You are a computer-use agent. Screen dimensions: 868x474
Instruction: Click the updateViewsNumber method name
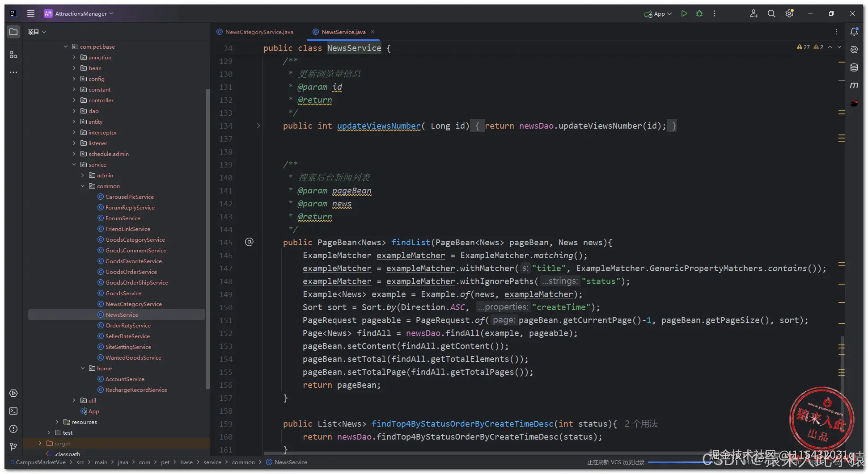[x=379, y=126]
